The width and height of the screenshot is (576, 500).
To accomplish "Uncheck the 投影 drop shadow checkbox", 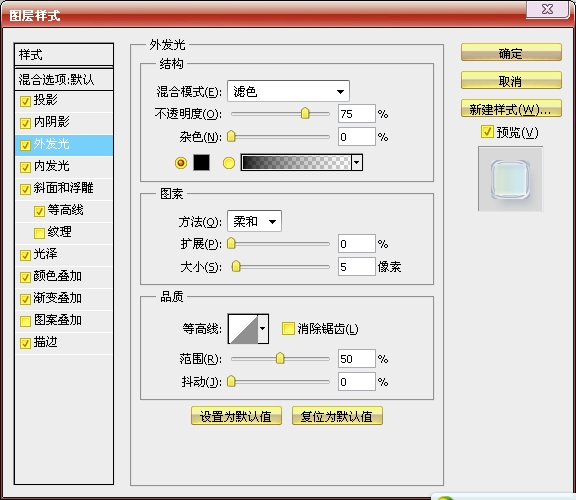I will click(x=25, y=101).
